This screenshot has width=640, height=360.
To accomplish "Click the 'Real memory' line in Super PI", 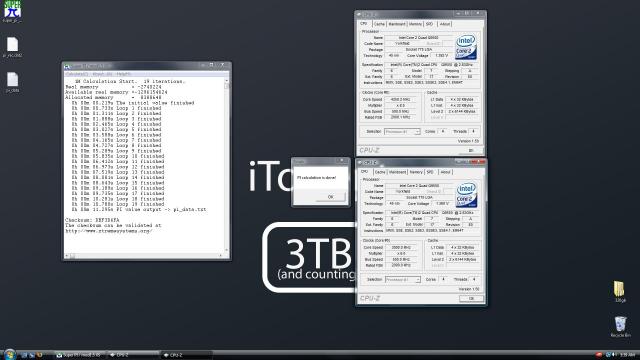I will click(113, 87).
